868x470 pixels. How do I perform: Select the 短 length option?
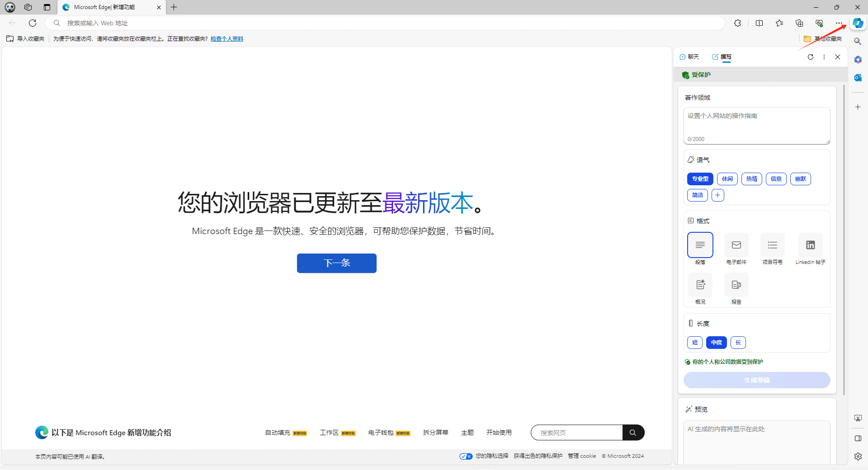pyautogui.click(x=695, y=343)
